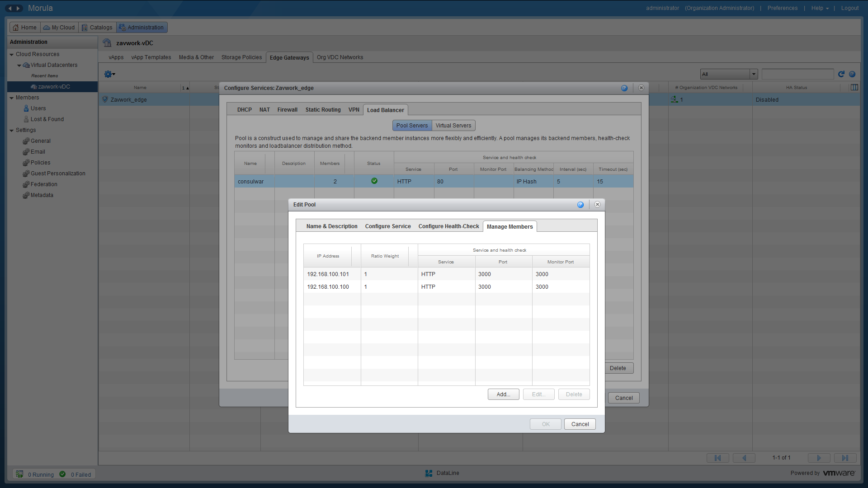Open the Configure Health-Check tab
Screen dimensions: 868x488
[448, 226]
